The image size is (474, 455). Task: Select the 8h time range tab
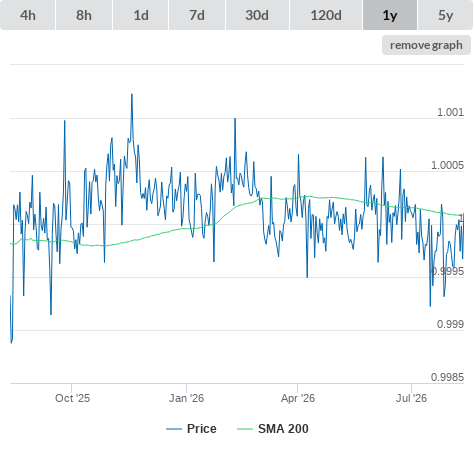pos(84,15)
